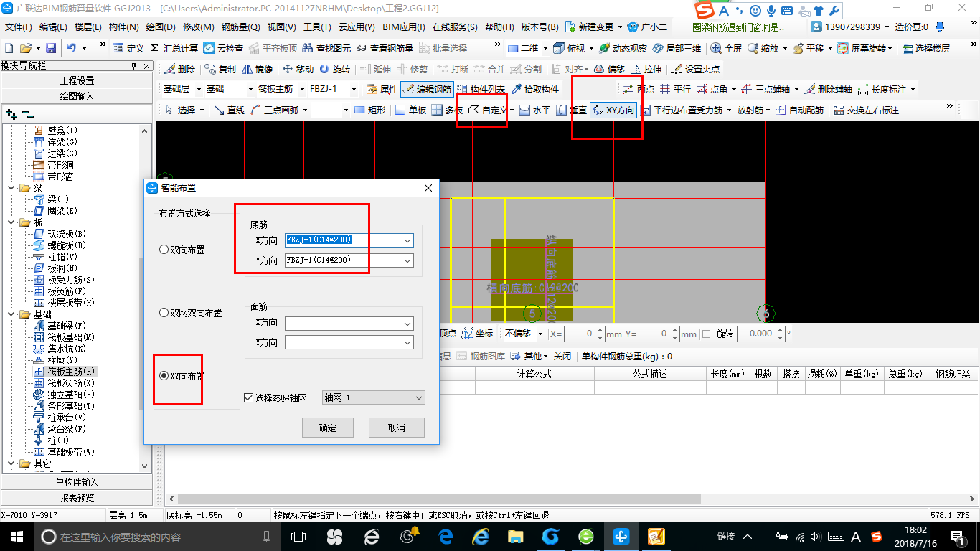The image size is (980, 551).
Task: Click 设置夹点 set grip points
Action: pos(695,69)
